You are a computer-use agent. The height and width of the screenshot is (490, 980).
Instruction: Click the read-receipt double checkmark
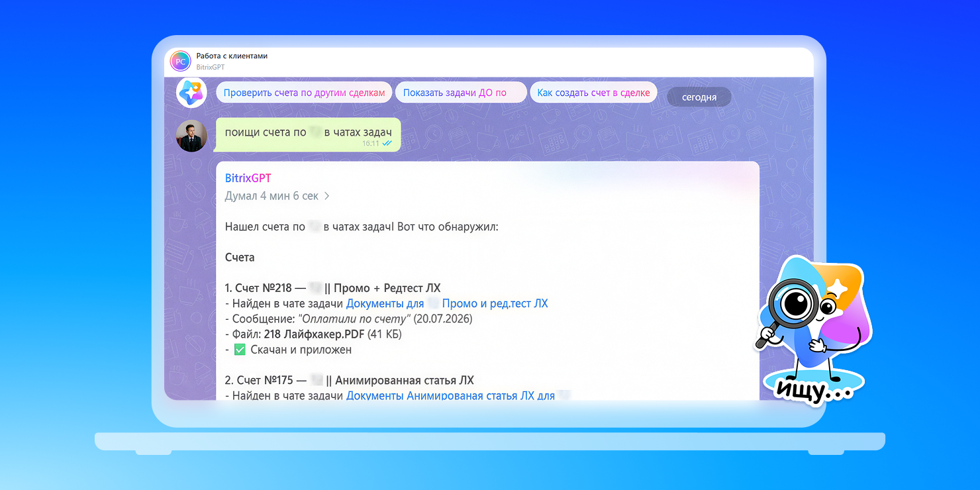387,143
